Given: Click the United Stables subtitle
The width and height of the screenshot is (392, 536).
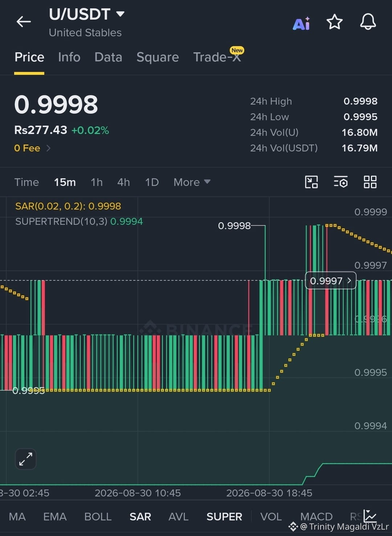Looking at the screenshot, I should [85, 33].
